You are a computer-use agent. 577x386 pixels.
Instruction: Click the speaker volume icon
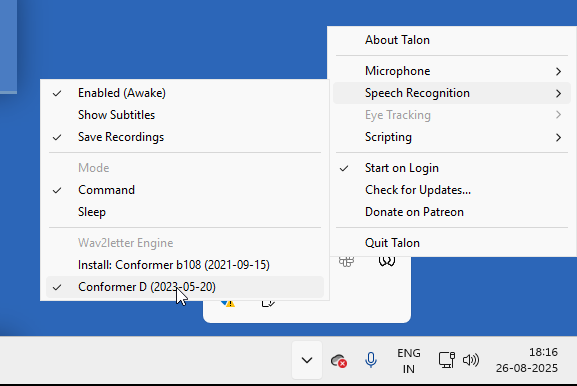[471, 360]
